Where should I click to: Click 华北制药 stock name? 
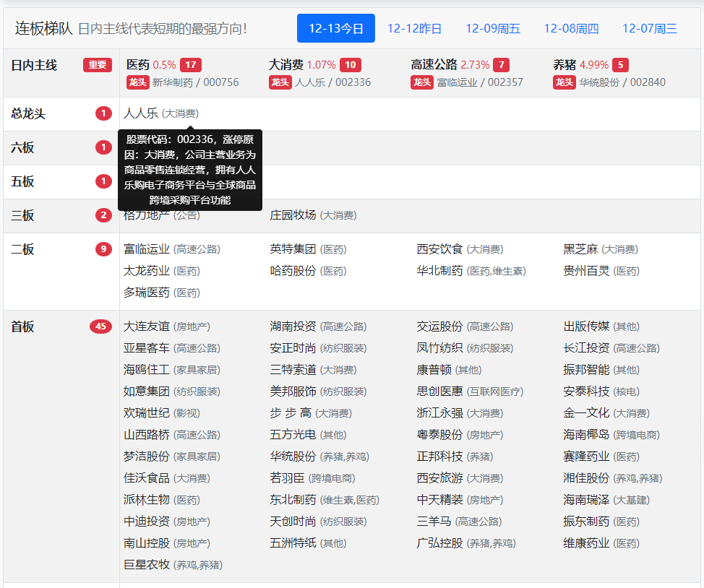pos(439,271)
